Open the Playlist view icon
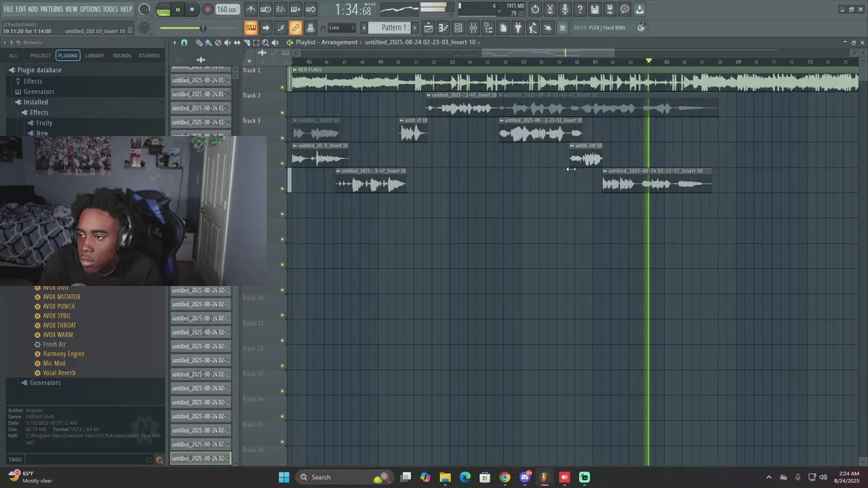 coord(429,28)
